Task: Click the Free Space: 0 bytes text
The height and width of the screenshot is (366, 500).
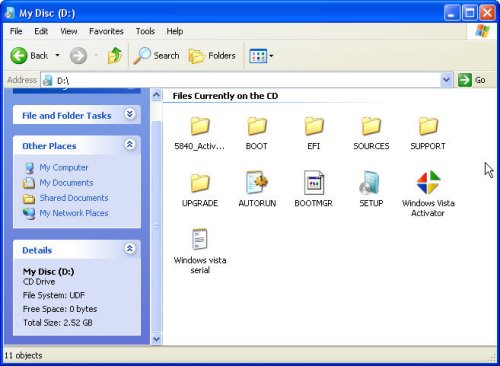Action: pyautogui.click(x=60, y=309)
